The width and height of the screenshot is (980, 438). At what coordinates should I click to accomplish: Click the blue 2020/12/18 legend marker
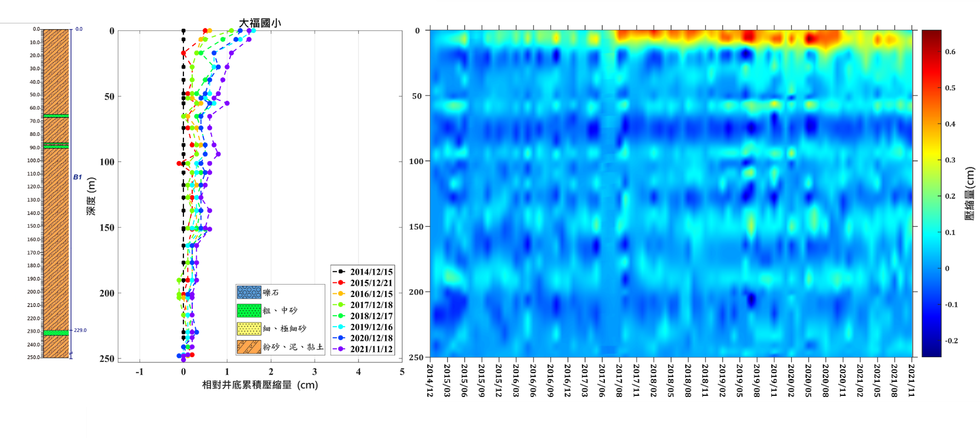[341, 338]
